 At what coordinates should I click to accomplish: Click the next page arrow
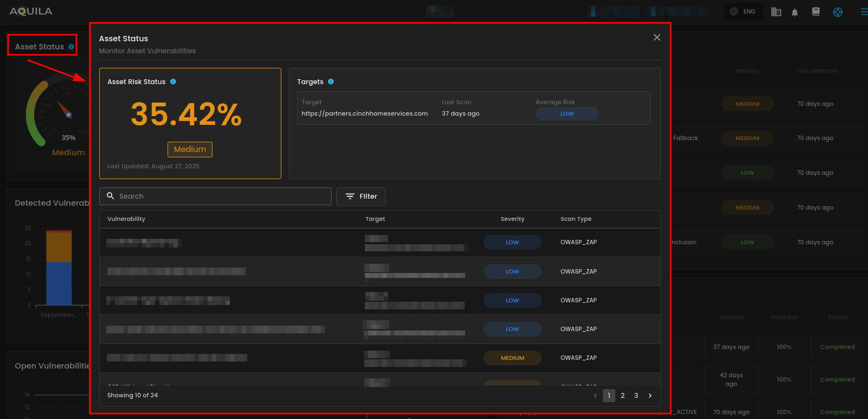pyautogui.click(x=650, y=396)
